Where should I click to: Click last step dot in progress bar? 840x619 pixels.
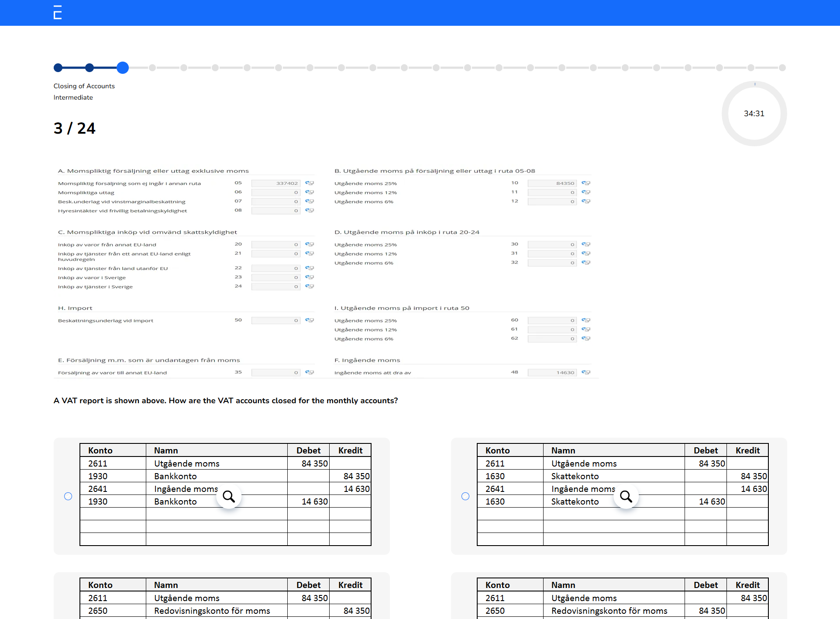[x=782, y=68]
